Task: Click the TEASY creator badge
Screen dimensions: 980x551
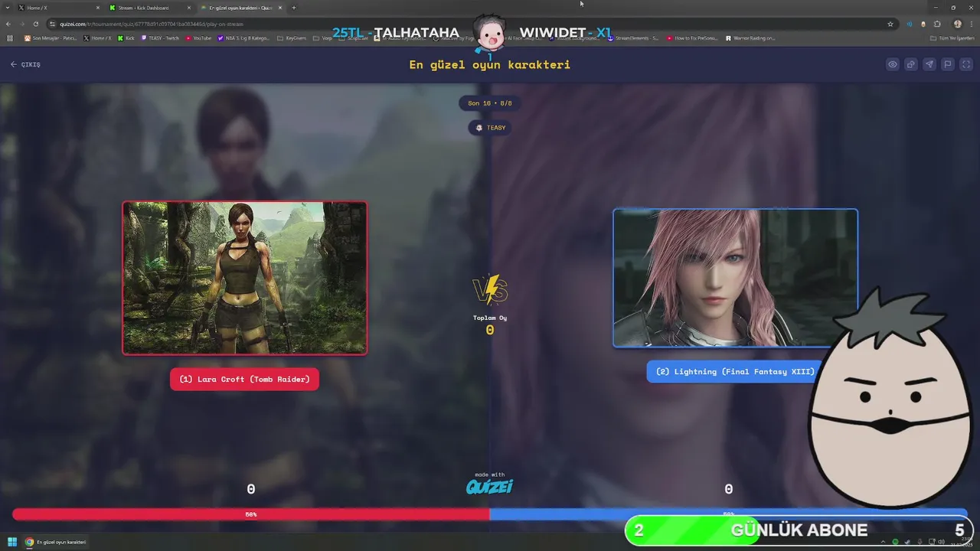Action: click(x=490, y=128)
